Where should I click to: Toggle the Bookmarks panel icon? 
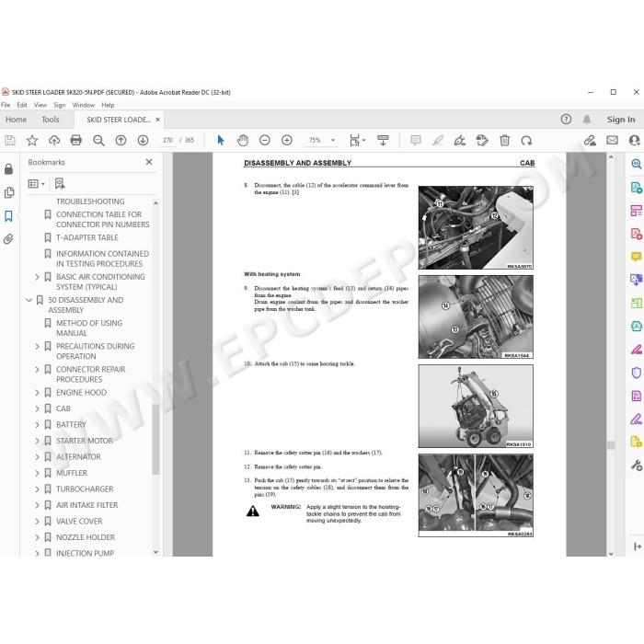[x=8, y=216]
